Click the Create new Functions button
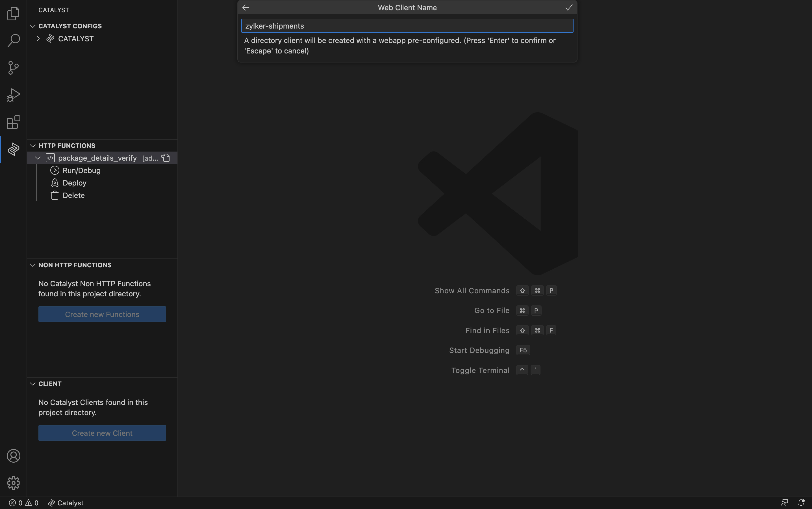The width and height of the screenshot is (812, 509). [102, 314]
